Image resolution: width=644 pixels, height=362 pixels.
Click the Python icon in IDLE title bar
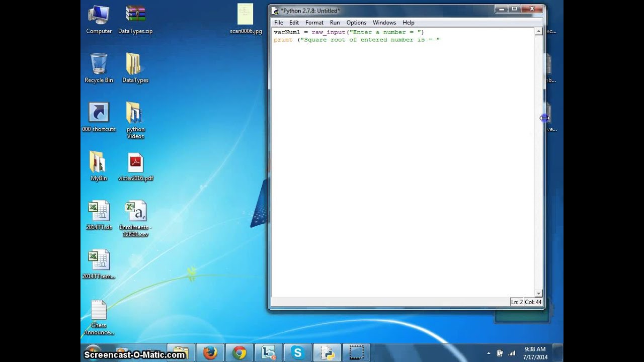point(275,11)
